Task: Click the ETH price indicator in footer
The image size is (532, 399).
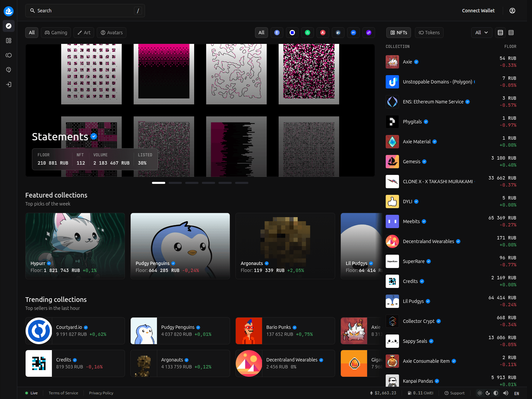Action: pyautogui.click(x=383, y=393)
